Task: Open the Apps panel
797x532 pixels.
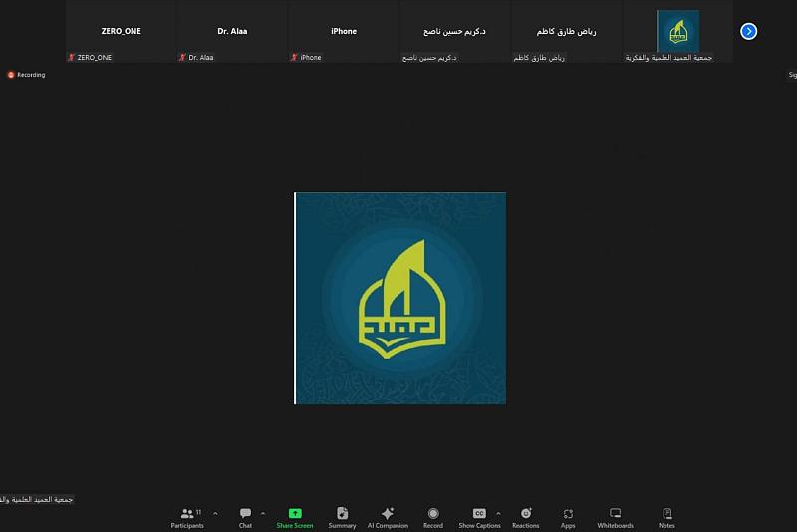Action: tap(568, 518)
